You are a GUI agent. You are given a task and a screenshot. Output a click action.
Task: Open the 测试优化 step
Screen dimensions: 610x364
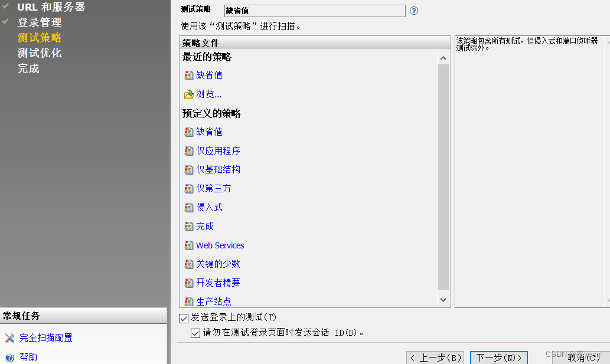(x=40, y=53)
